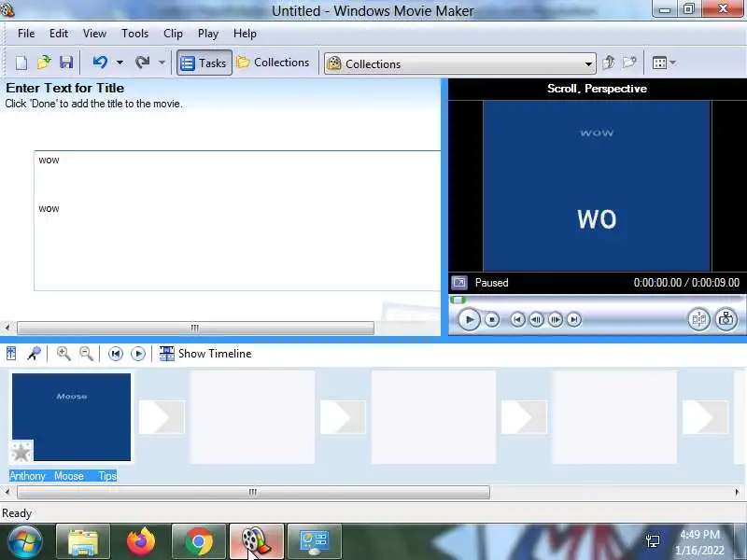747x560 pixels.
Task: Open the redo history dropdown arrow
Action: 162,63
